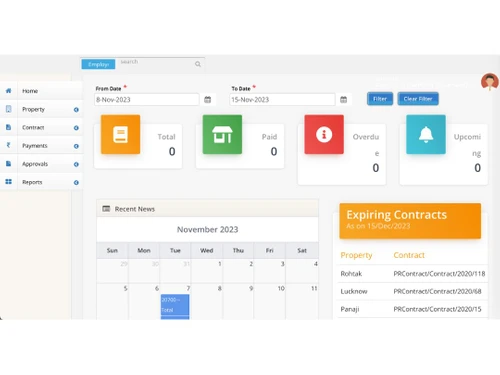The width and height of the screenshot is (500, 375).
Task: Expand the Payments menu arrow
Action: (x=76, y=146)
